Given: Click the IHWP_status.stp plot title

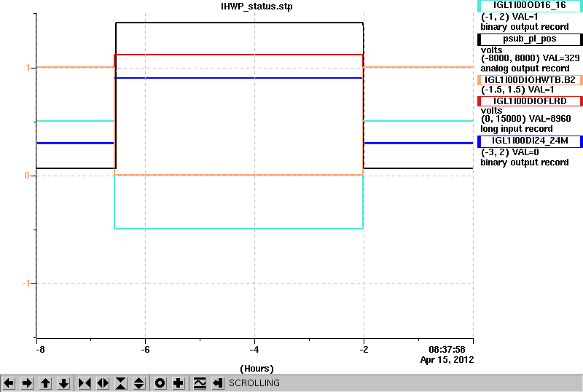Looking at the screenshot, I should click(x=257, y=7).
